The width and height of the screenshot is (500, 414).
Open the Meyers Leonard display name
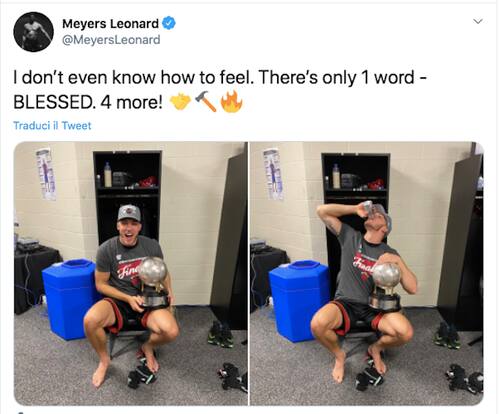110,24
